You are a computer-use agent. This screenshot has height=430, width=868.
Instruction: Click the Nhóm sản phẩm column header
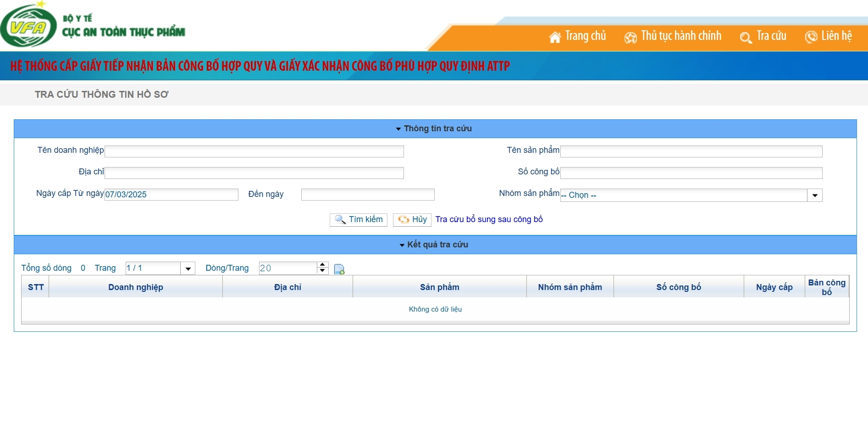point(570,287)
